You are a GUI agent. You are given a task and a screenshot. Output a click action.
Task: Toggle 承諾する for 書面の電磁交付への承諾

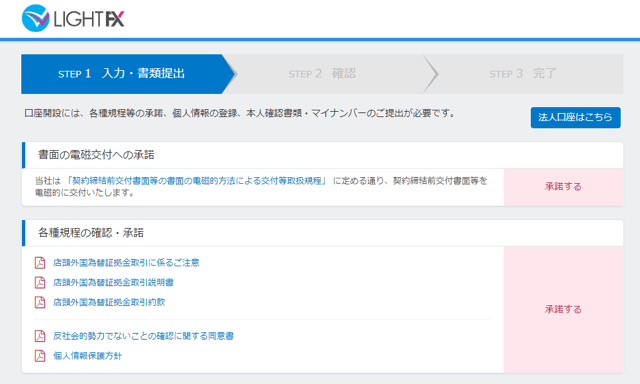tap(563, 187)
